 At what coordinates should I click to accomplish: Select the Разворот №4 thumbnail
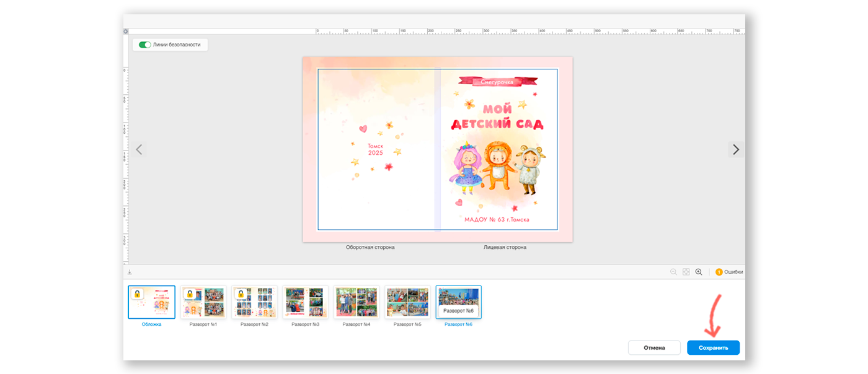pos(356,302)
